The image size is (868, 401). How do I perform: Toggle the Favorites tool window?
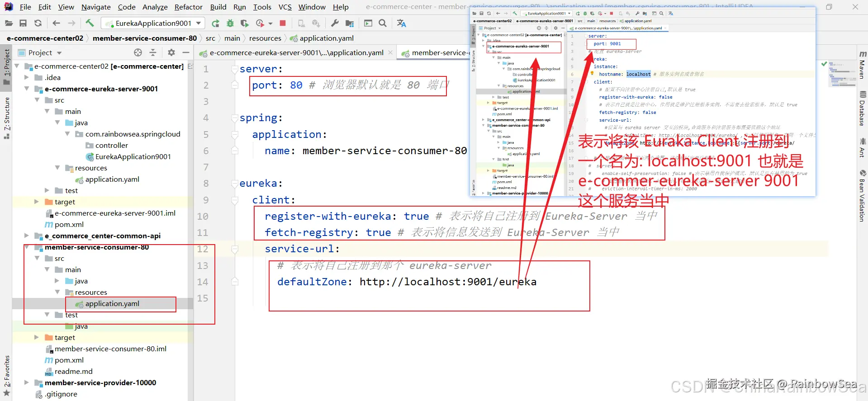pyautogui.click(x=6, y=375)
